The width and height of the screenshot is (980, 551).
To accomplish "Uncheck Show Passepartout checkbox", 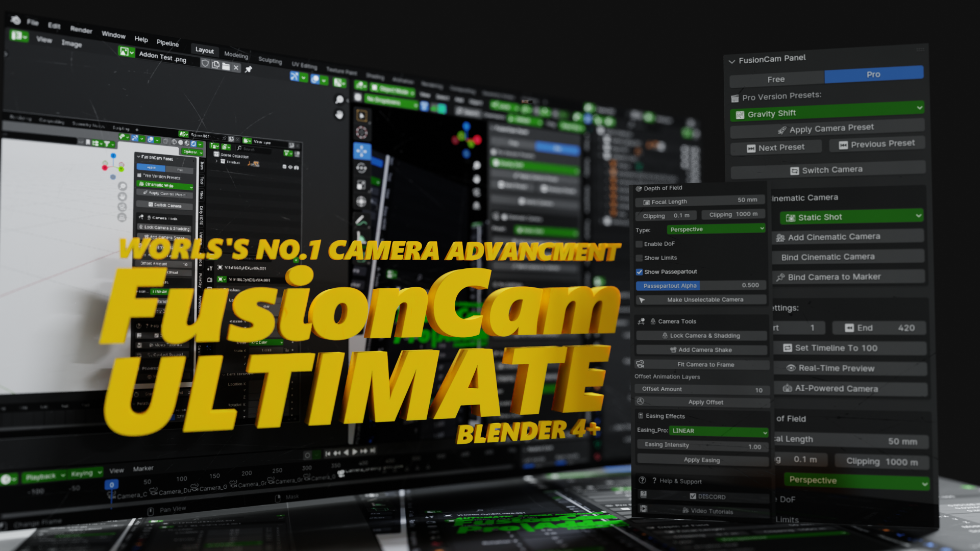I will (x=639, y=272).
